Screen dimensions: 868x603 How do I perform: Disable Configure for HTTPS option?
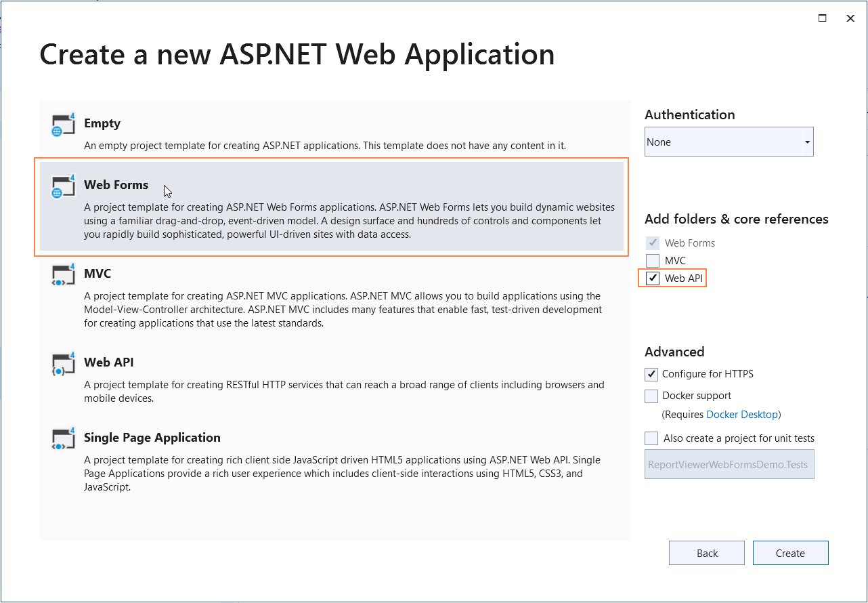point(651,374)
